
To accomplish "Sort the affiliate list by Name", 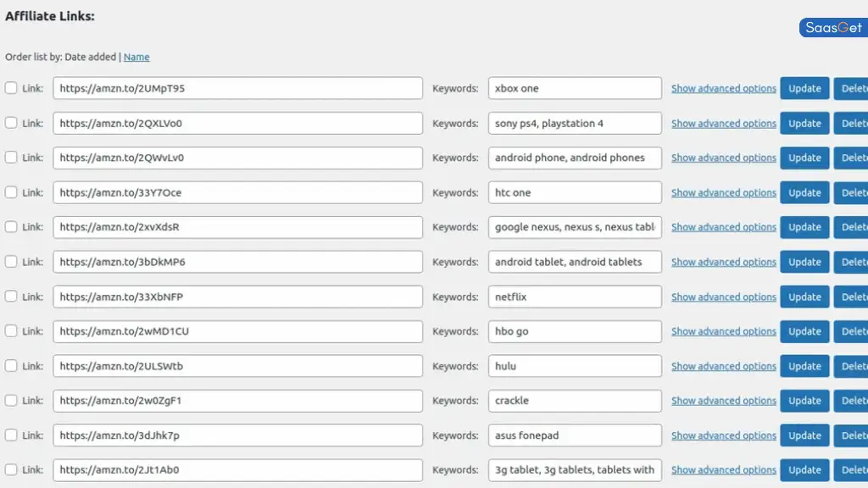I will pos(136,57).
